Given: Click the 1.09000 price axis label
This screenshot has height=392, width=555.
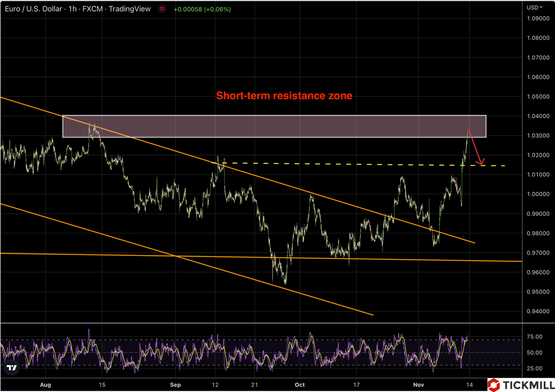Looking at the screenshot, I should coord(538,18).
